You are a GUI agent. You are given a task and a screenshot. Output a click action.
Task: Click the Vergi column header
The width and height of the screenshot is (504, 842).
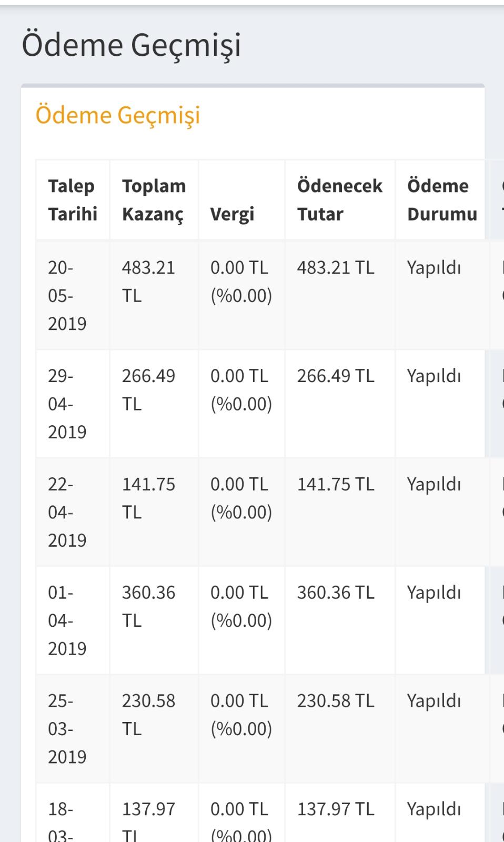(241, 200)
